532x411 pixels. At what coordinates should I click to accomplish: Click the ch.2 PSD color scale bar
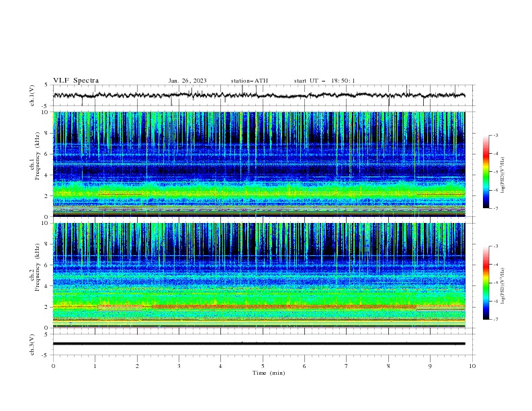[486, 283]
